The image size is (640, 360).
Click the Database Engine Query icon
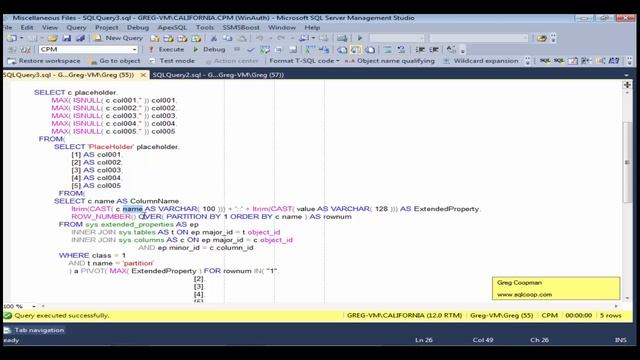click(154, 38)
